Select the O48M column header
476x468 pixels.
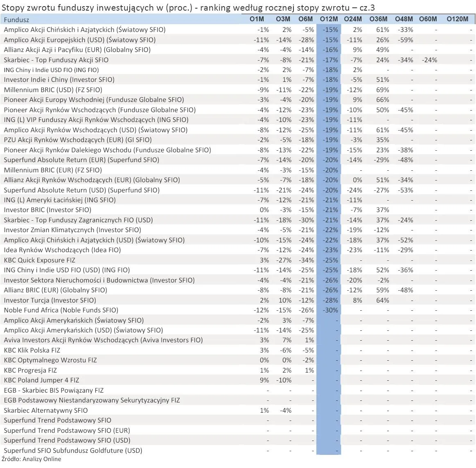click(x=404, y=19)
